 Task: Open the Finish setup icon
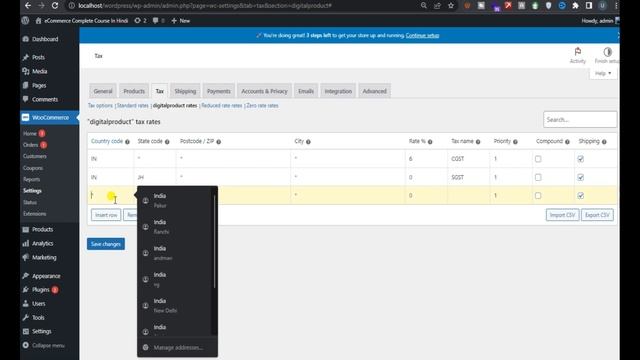click(607, 55)
